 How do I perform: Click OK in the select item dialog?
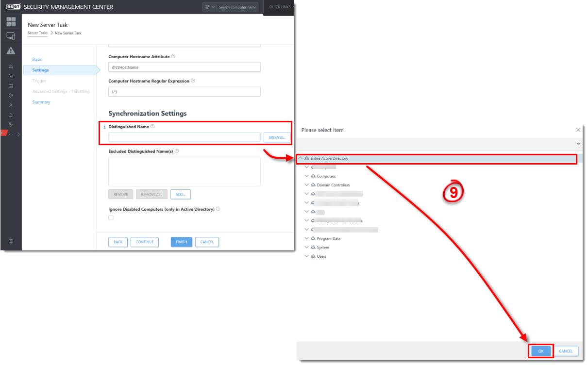(540, 351)
